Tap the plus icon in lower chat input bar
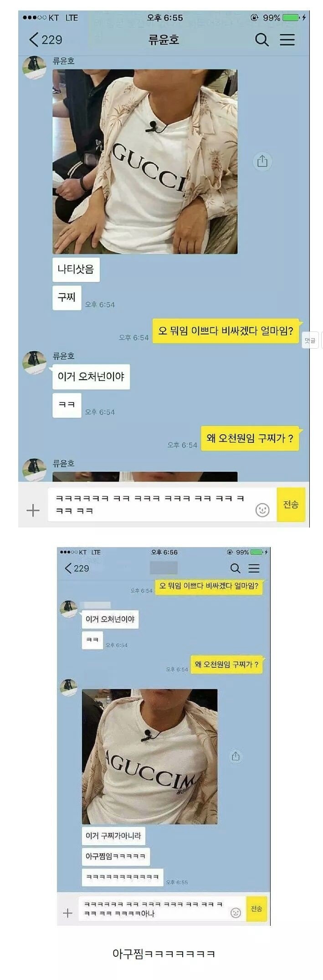323x980 pixels. click(x=67, y=913)
